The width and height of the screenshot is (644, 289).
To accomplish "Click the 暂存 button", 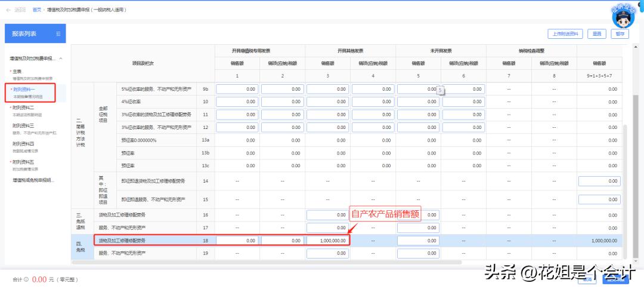I will (x=620, y=34).
